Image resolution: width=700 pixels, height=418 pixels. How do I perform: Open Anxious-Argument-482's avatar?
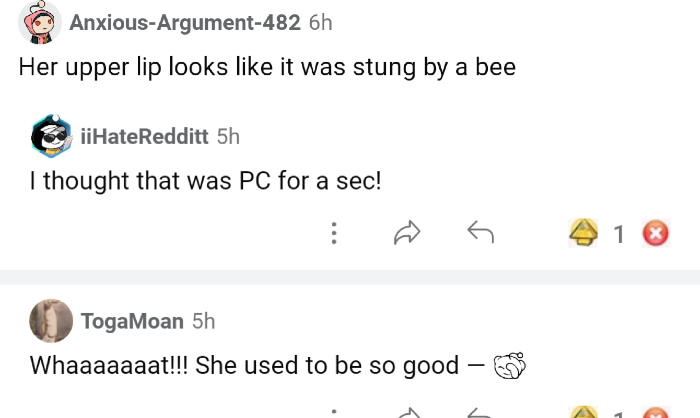pos(39,23)
